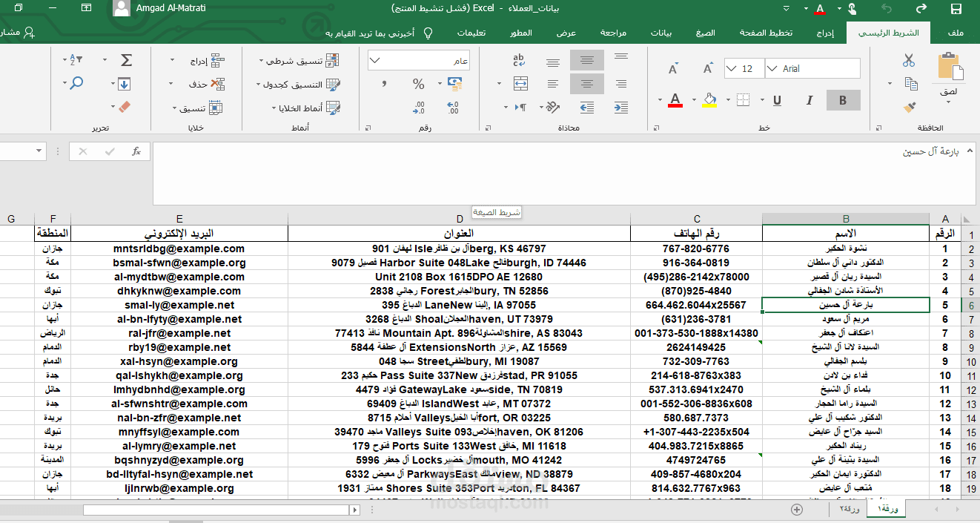Click the Insert Function fx button
This screenshot has height=523, width=980.
136,151
